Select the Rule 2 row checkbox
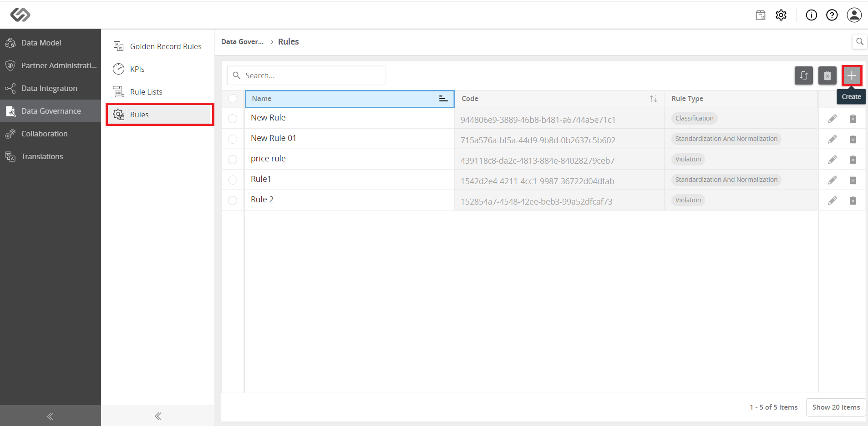868x426 pixels. [233, 200]
